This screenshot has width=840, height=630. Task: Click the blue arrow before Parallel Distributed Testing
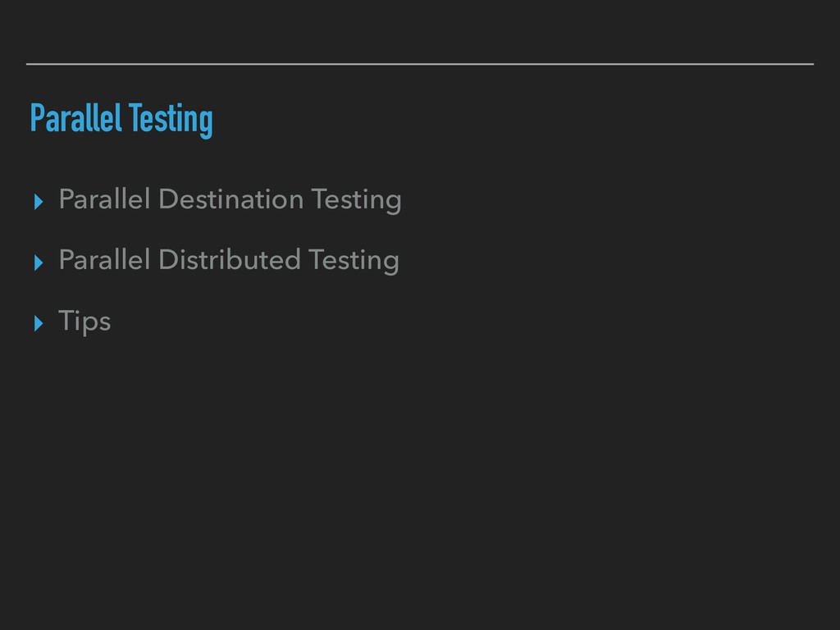coord(39,262)
